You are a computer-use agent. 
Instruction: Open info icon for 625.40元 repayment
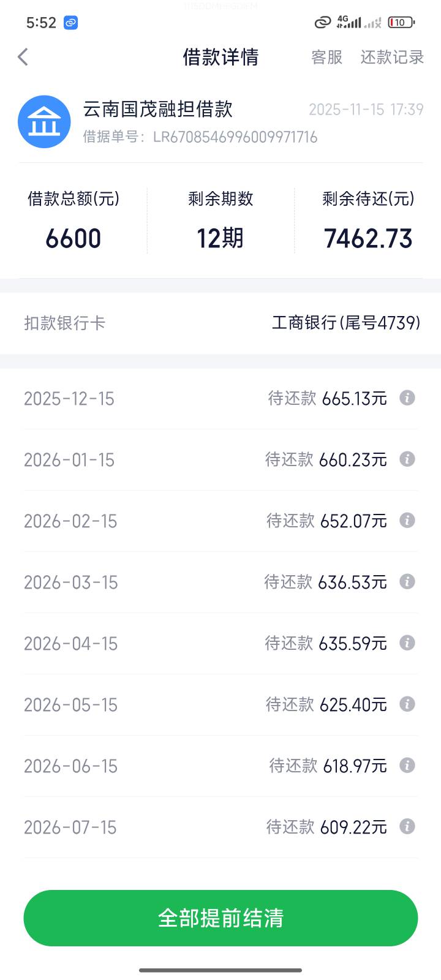[x=407, y=704]
